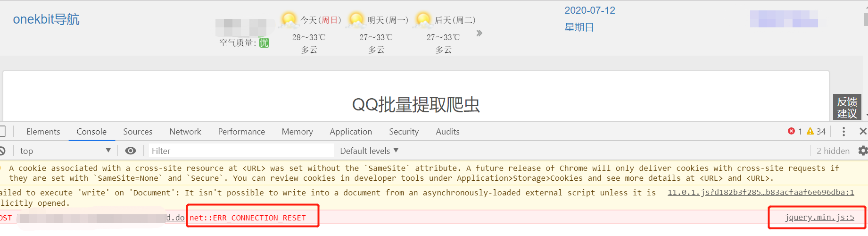Image resolution: width=868 pixels, height=236 pixels.
Task: Click the 后天 weather forecast icon
Action: [x=423, y=20]
